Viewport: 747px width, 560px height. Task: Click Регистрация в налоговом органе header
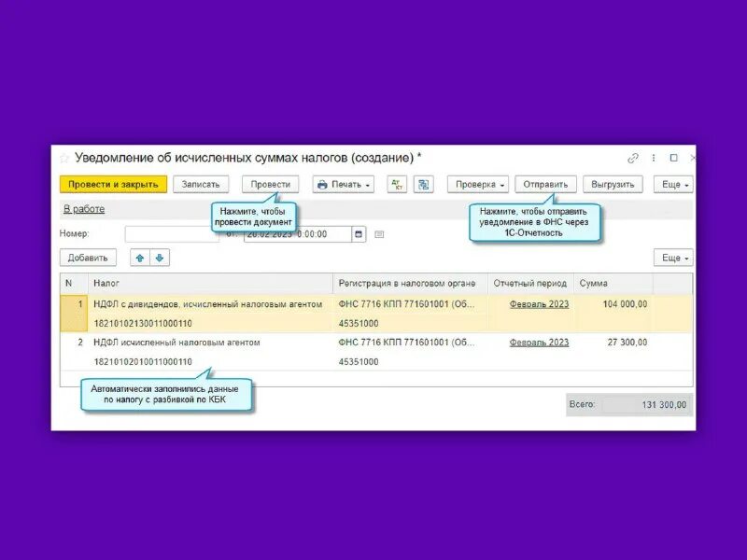click(410, 283)
